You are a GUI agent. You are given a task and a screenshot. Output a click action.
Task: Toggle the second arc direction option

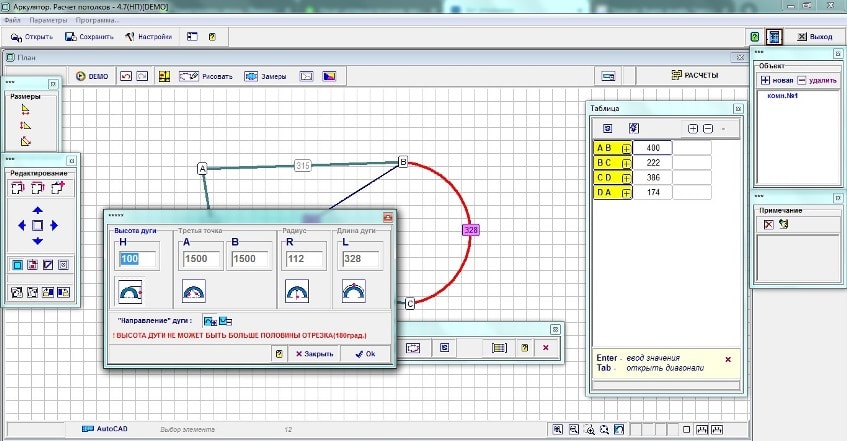(x=225, y=321)
